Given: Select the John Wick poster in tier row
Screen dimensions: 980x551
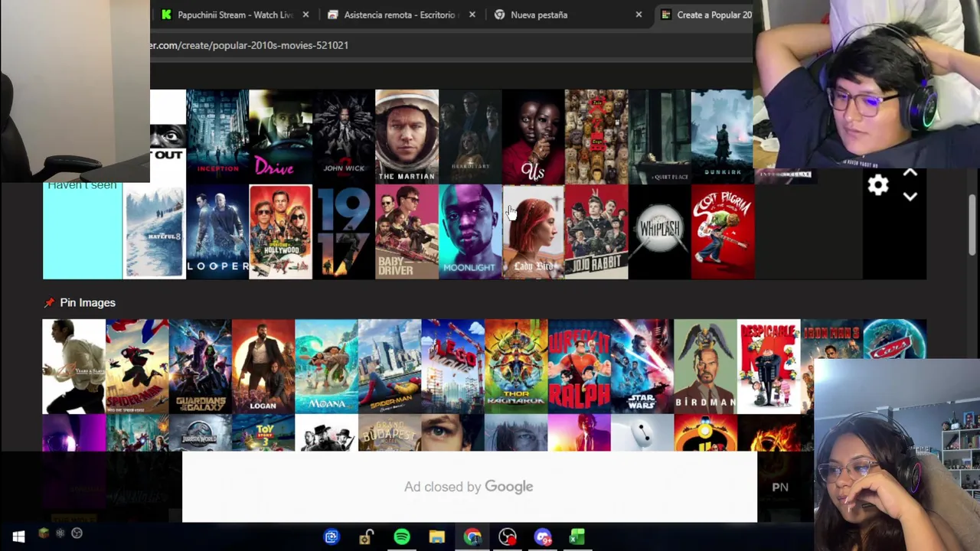Looking at the screenshot, I should 344,136.
